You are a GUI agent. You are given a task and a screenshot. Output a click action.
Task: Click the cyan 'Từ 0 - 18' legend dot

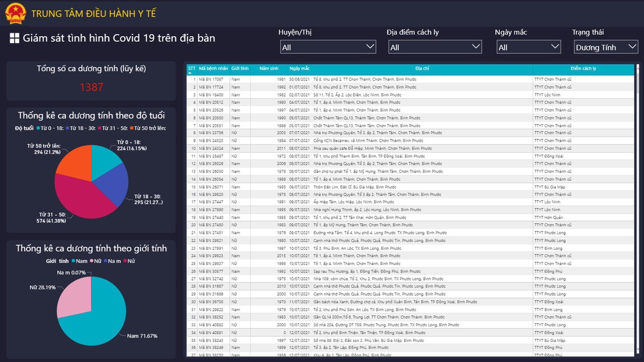point(38,128)
